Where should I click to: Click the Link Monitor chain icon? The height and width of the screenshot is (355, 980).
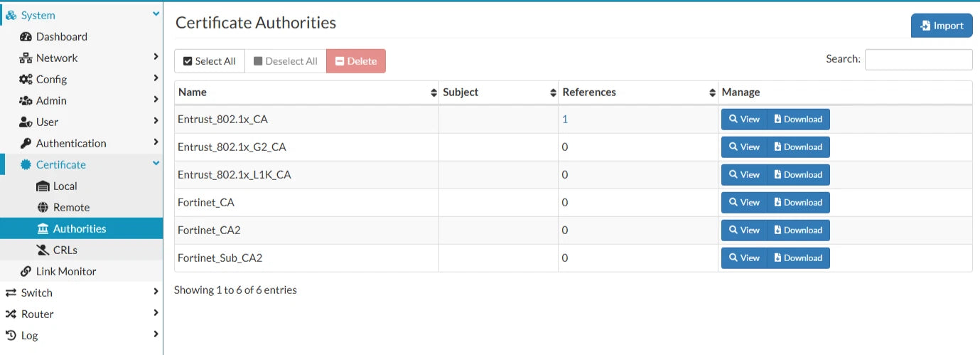[26, 271]
